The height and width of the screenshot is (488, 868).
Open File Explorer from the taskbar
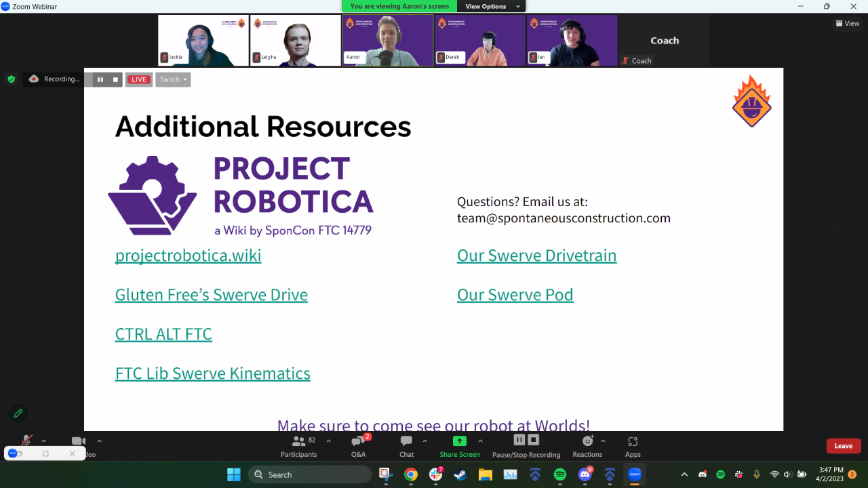click(485, 474)
